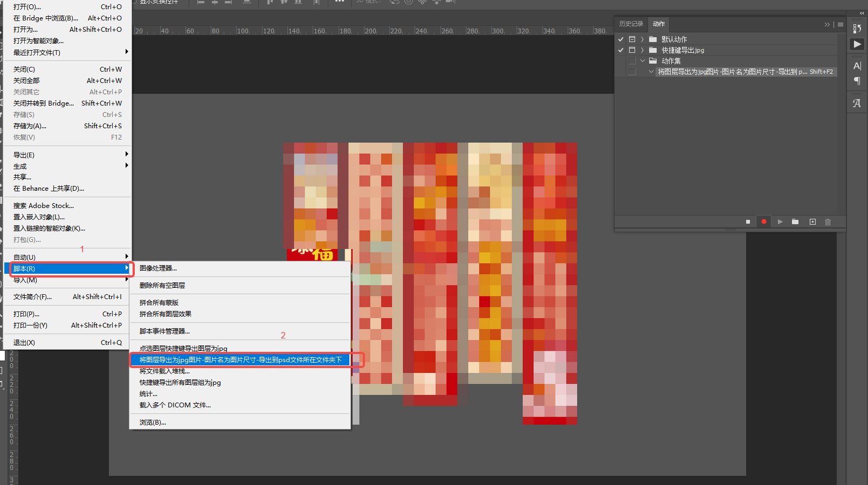The width and height of the screenshot is (868, 485).
Task: Choose 图像处理器... from Scripts submenu
Action: point(240,268)
